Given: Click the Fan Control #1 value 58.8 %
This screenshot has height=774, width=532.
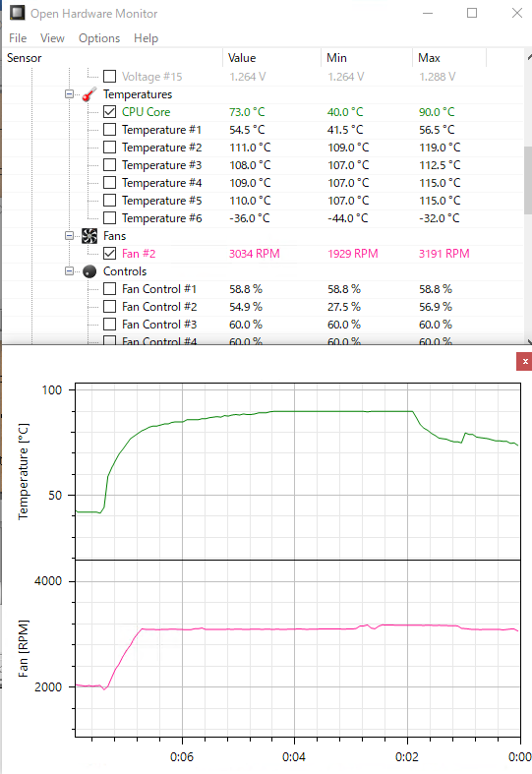Looking at the screenshot, I should tap(245, 289).
